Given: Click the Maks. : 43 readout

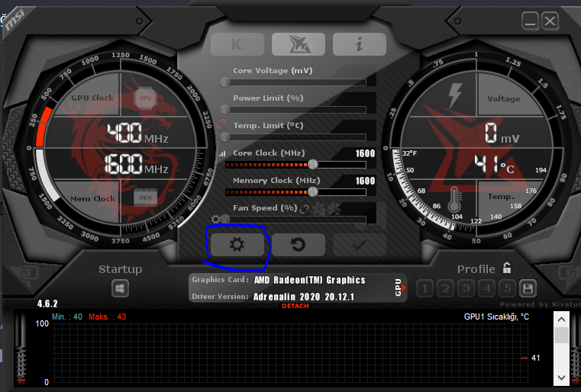Looking at the screenshot, I should click(108, 316).
